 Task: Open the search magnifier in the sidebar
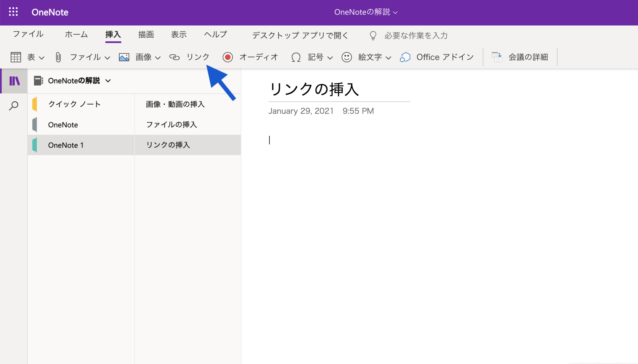pos(14,106)
